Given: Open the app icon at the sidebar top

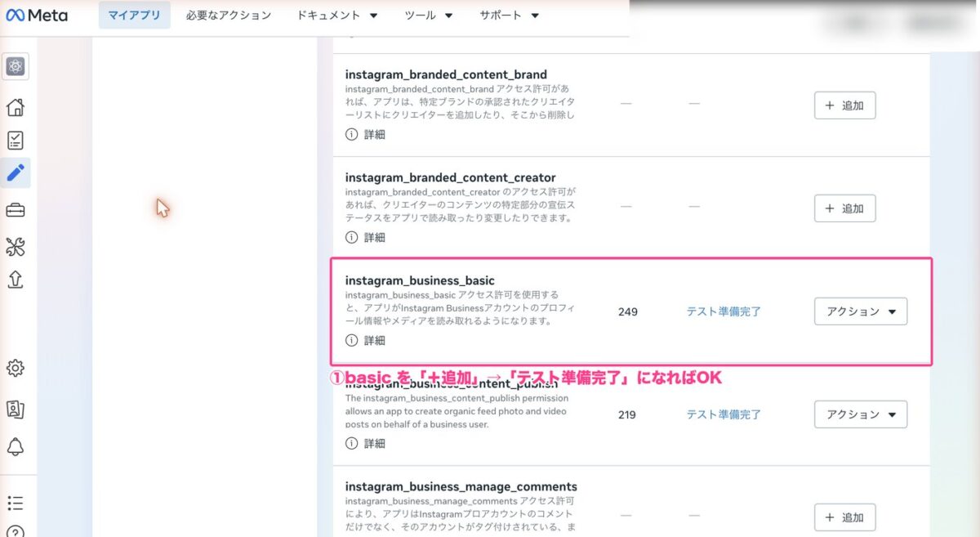Looking at the screenshot, I should 16,66.
